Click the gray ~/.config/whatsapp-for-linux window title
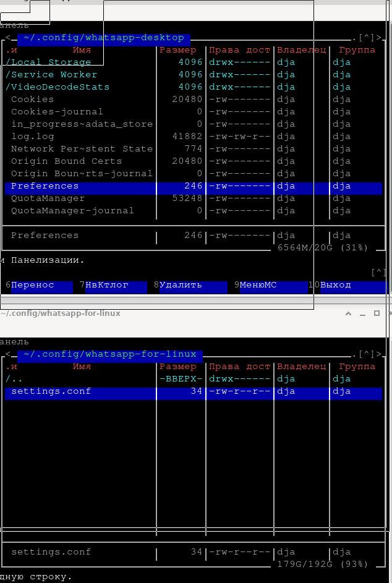Viewport: 392px width, 583px height. pos(60,313)
